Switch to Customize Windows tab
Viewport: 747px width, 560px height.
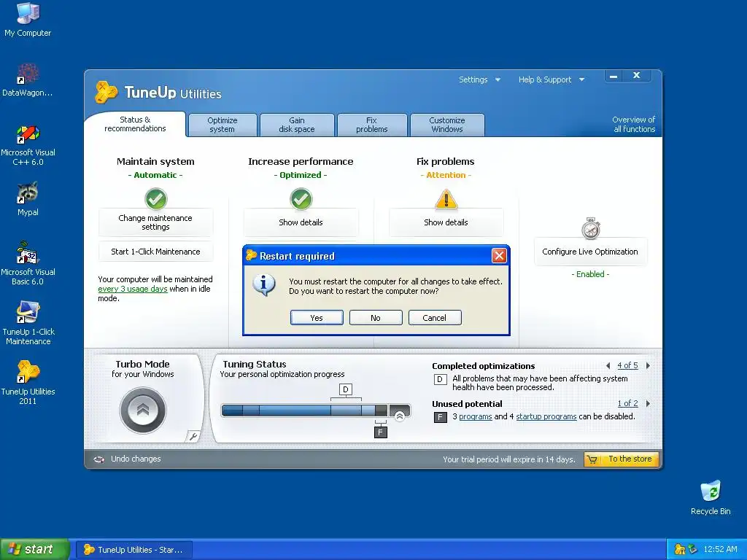(x=447, y=125)
